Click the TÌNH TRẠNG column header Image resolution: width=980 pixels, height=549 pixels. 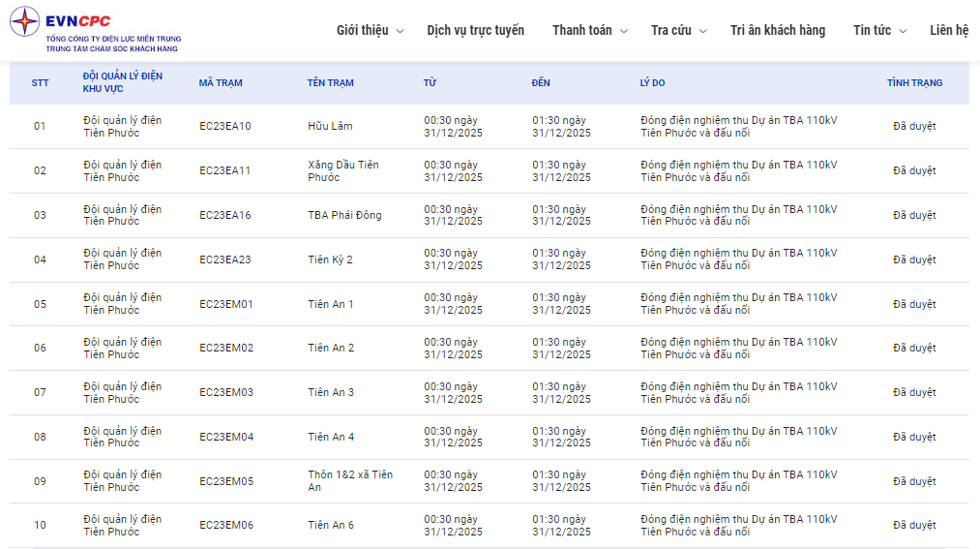point(914,83)
